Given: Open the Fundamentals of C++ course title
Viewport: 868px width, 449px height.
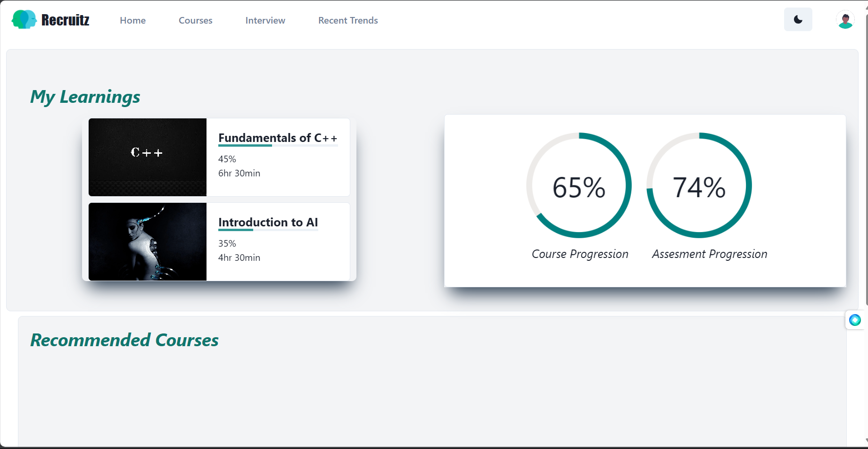Looking at the screenshot, I should click(278, 138).
